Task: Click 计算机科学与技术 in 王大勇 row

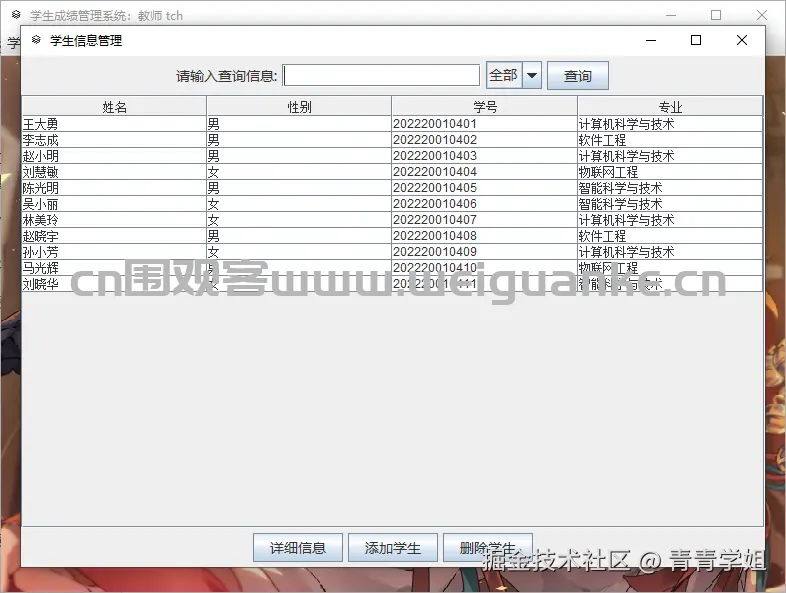Action: tap(627, 124)
